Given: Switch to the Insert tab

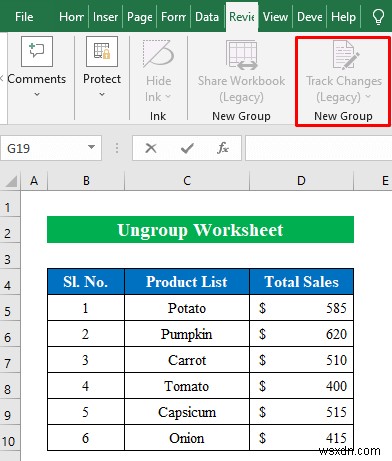Looking at the screenshot, I should pyautogui.click(x=105, y=17).
